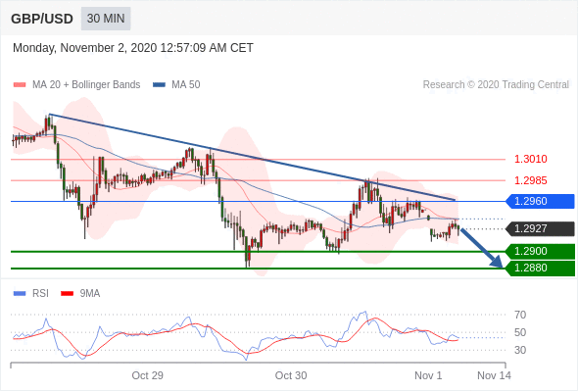Click the Nov 14 date axis label
The width and height of the screenshot is (578, 392).
[494, 375]
